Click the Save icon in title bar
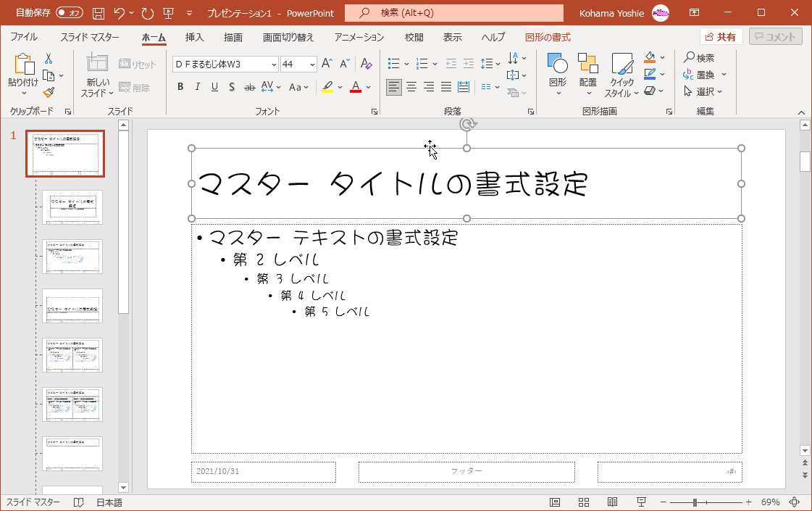The height and width of the screenshot is (511, 812). [x=99, y=13]
